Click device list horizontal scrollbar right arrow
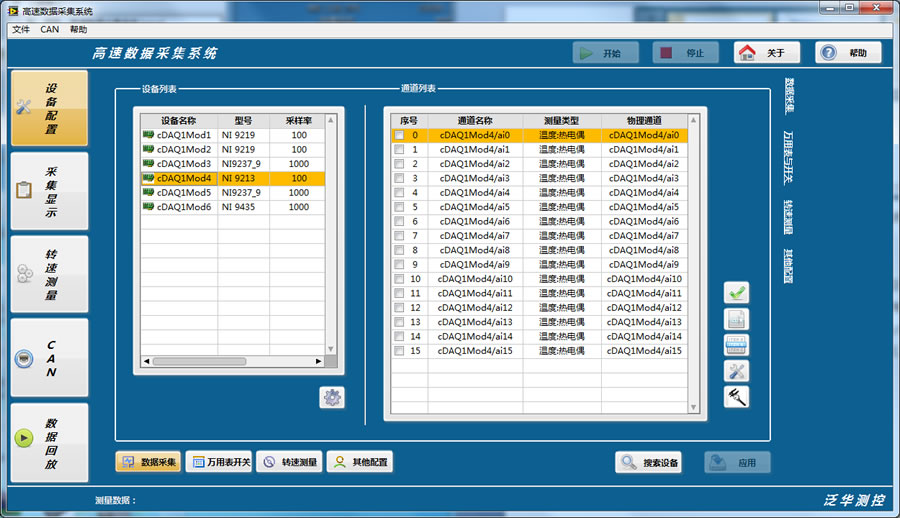 319,361
